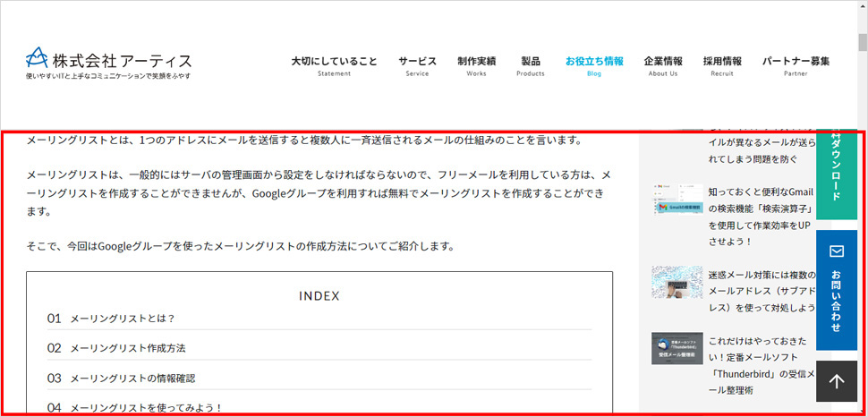Open article これだけはやっておきたい Thunderbird
The height and width of the screenshot is (417, 868).
[x=762, y=365]
